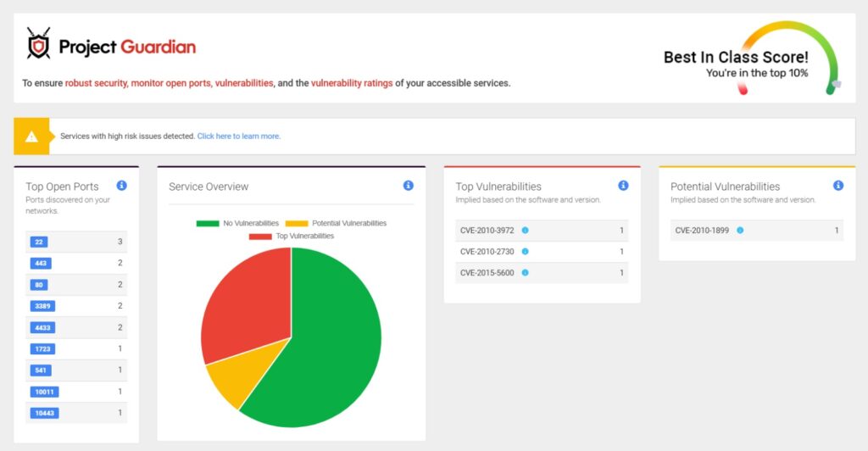This screenshot has height=451, width=868.
Task: Open the Service Overview info icon
Action: tap(408, 186)
